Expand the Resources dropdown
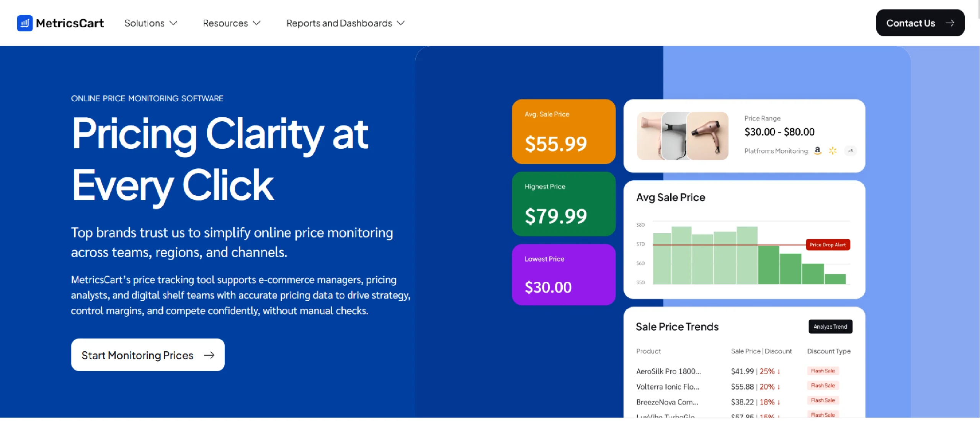The width and height of the screenshot is (980, 421). (x=231, y=23)
